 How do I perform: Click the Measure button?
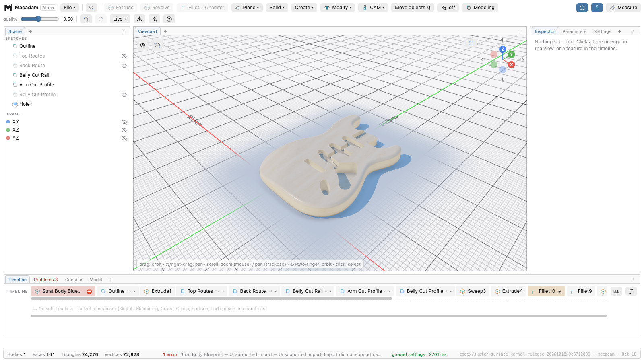point(623,8)
